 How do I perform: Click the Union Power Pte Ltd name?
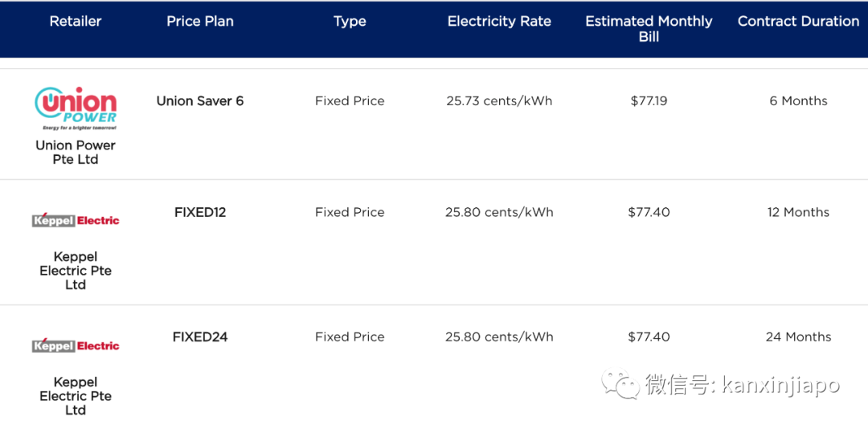[76, 153]
